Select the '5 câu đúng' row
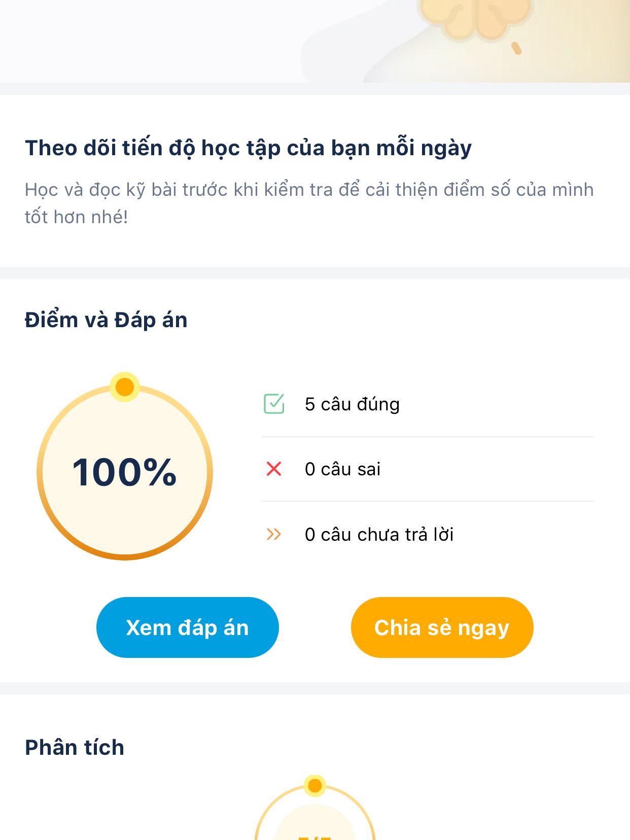The image size is (630, 840). click(428, 404)
